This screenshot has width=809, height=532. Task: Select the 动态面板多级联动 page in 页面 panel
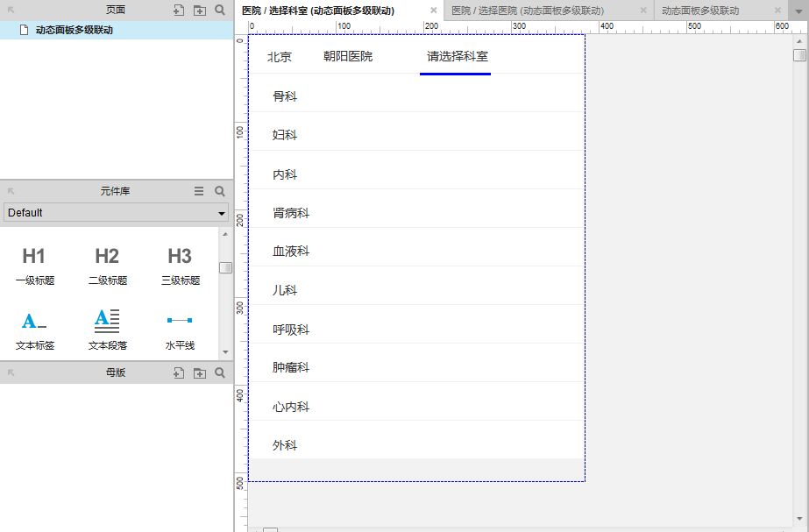point(73,28)
